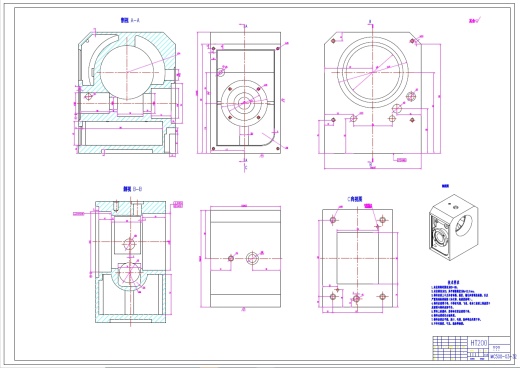Click the section A-A view title
This screenshot has height=368, width=520.
pyautogui.click(x=130, y=20)
